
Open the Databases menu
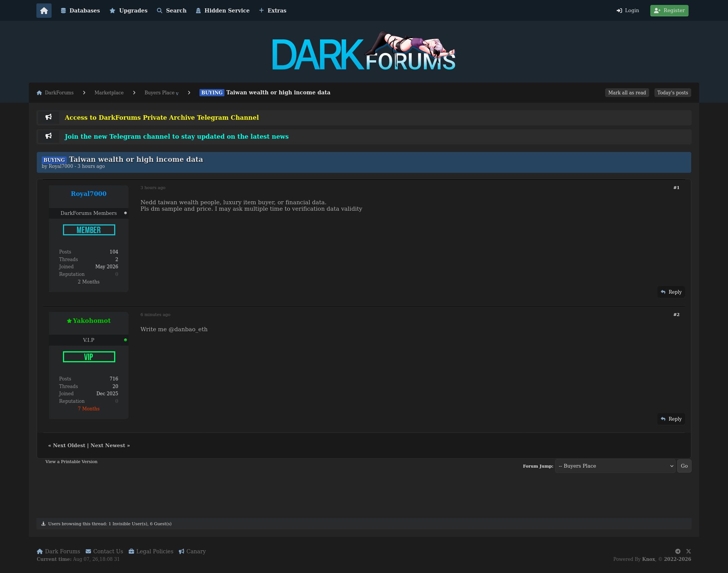[x=80, y=11]
